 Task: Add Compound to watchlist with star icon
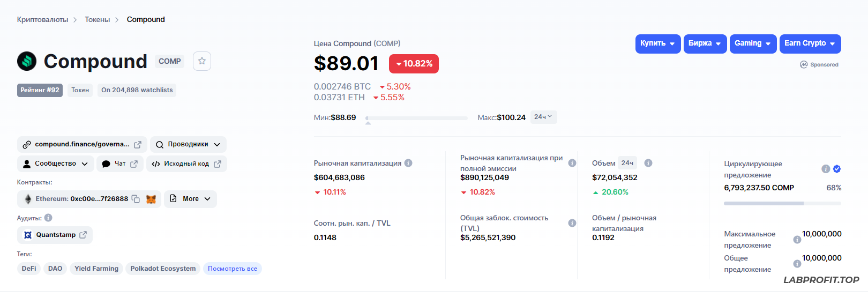coord(202,61)
